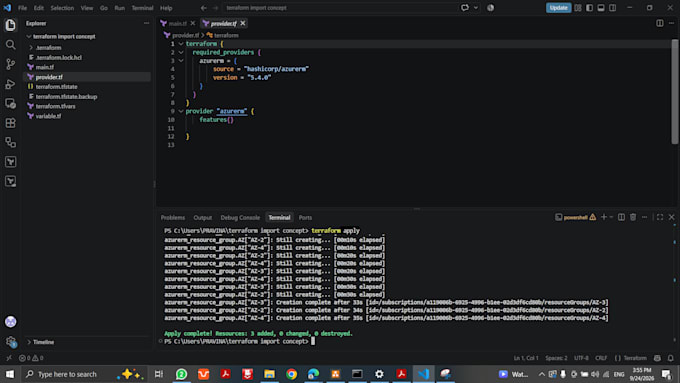Click Copilot status icon in status bar
680x383 pixels.
[657, 358]
